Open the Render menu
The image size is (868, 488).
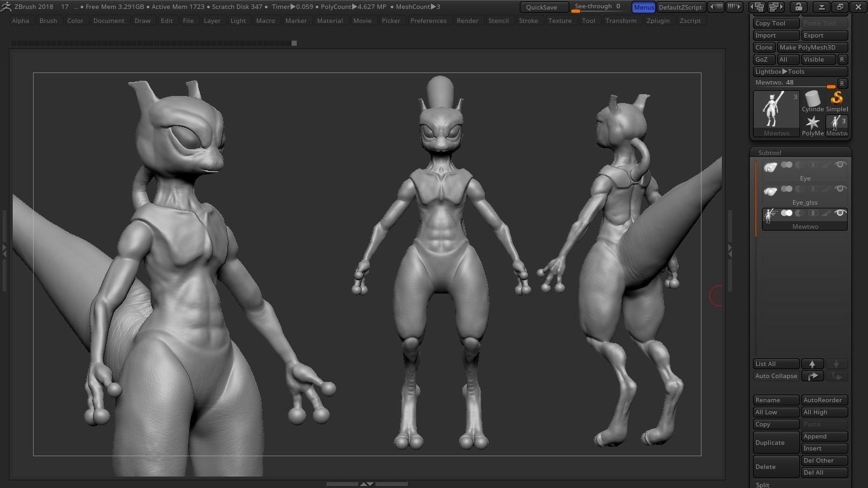click(468, 20)
